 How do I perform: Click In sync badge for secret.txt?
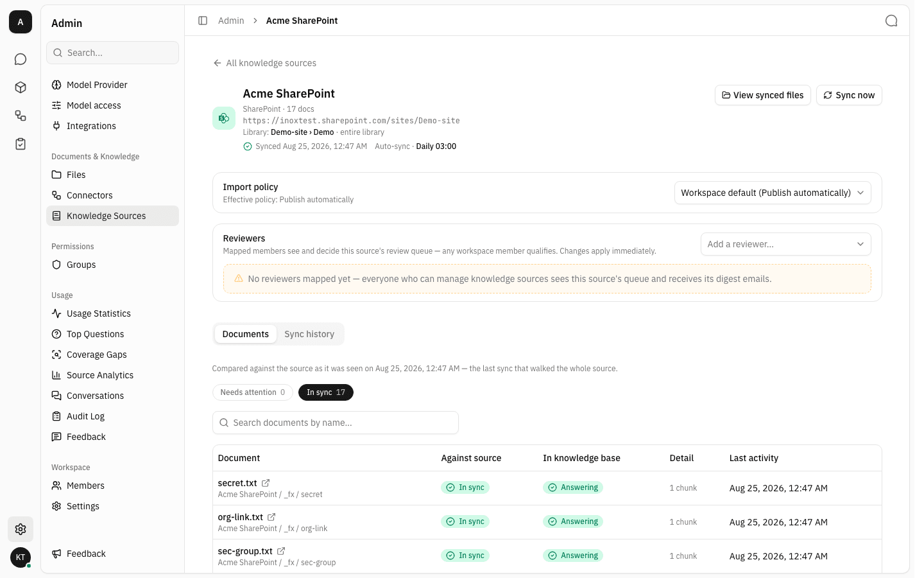[465, 487]
